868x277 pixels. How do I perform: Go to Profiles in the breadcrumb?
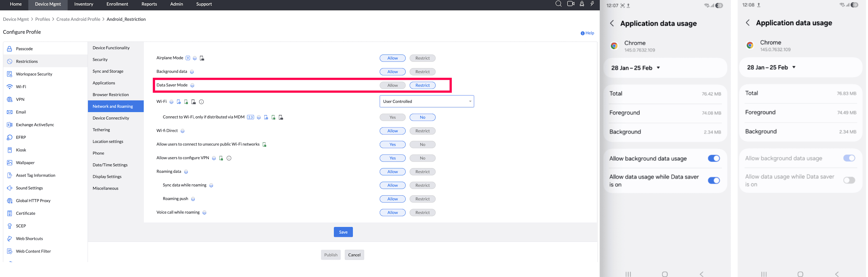tap(43, 19)
